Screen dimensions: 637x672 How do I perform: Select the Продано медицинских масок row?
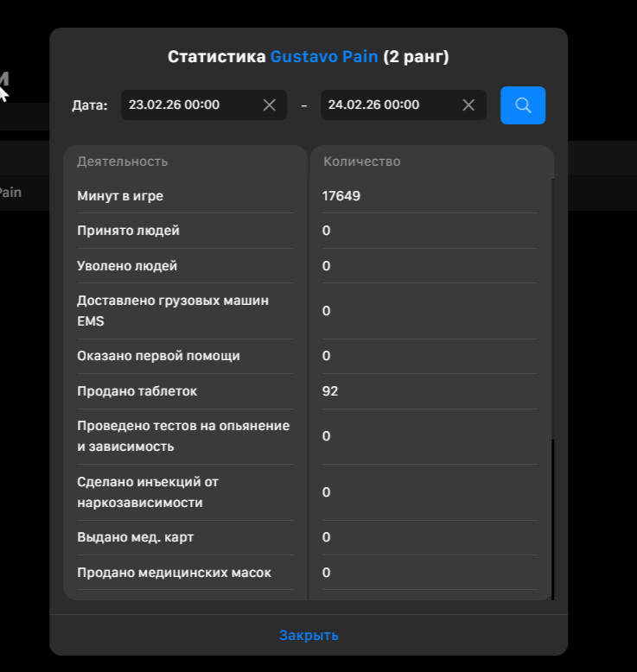tap(307, 573)
